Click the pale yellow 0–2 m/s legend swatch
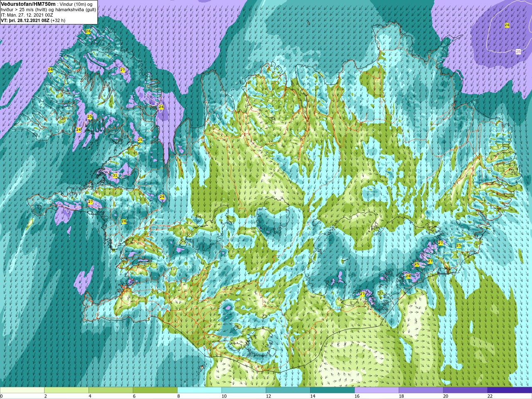This screenshot has width=532, height=399. point(22,390)
